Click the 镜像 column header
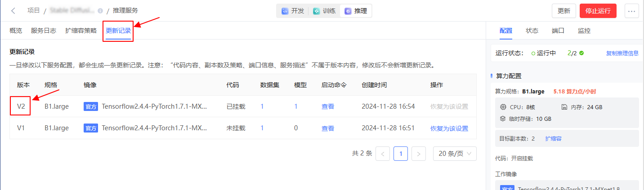 tap(90, 85)
